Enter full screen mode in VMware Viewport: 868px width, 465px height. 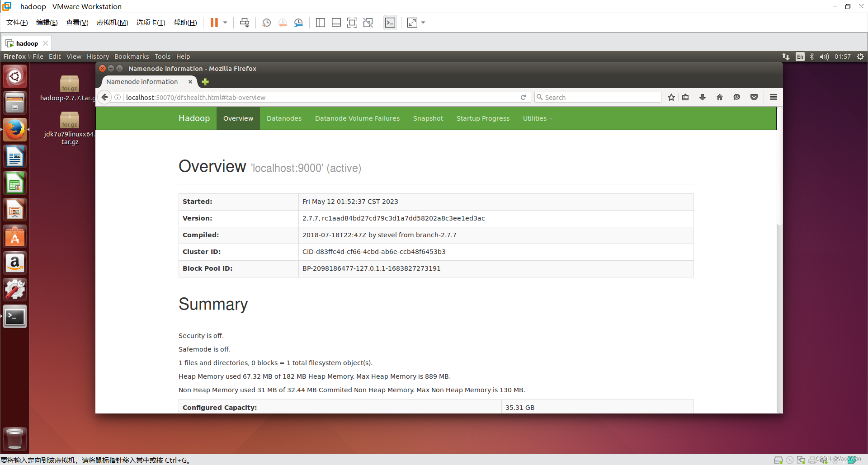(x=352, y=23)
